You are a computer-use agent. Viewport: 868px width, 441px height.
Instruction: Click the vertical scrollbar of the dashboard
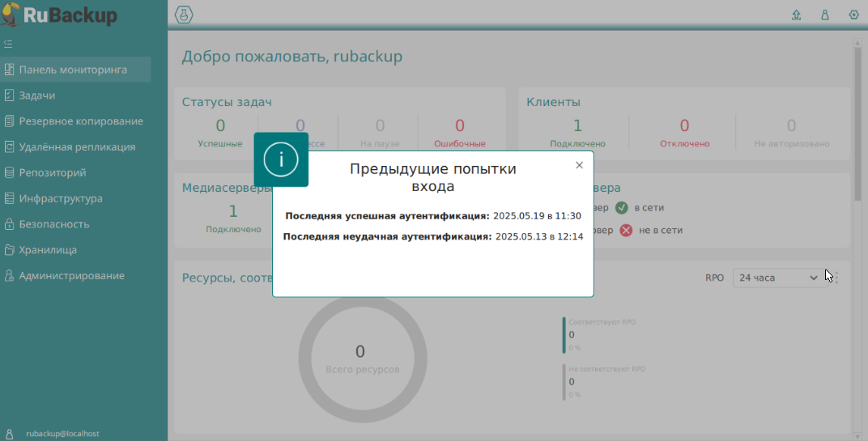[857, 121]
